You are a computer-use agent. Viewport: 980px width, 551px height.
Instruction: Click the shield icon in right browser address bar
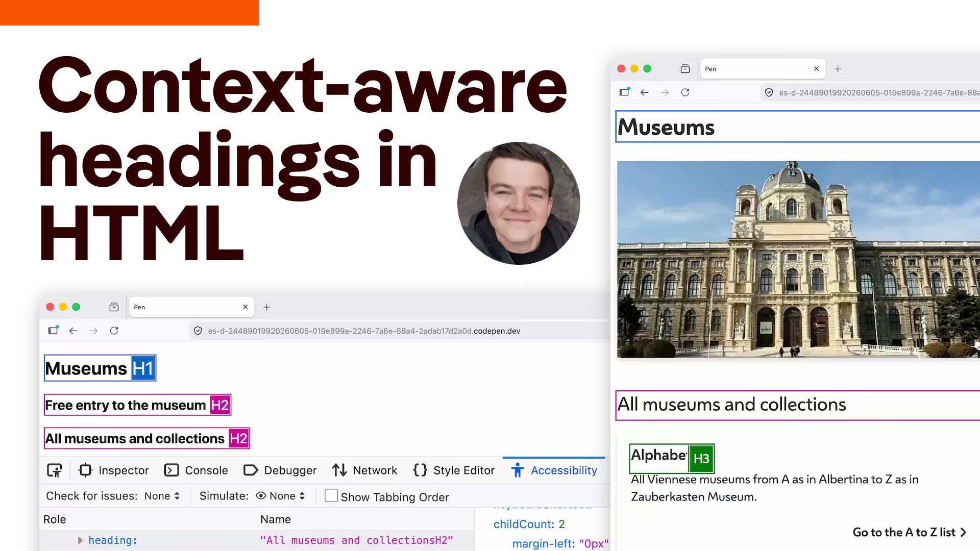(769, 92)
